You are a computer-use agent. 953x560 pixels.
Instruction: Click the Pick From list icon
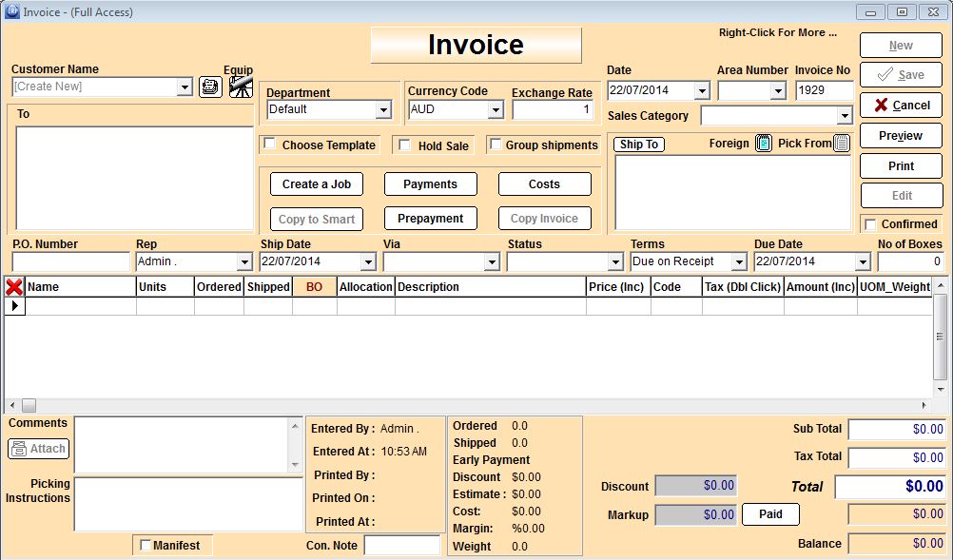[841, 144]
